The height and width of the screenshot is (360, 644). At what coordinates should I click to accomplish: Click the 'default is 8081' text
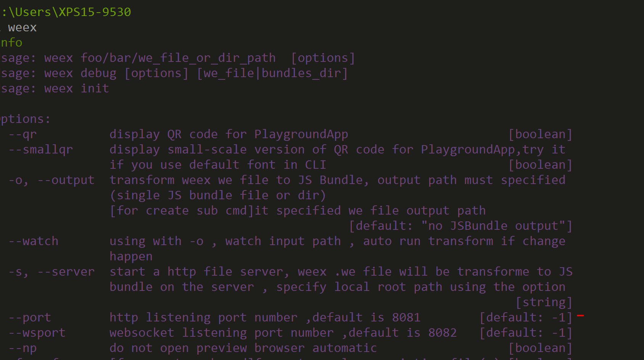click(x=366, y=318)
